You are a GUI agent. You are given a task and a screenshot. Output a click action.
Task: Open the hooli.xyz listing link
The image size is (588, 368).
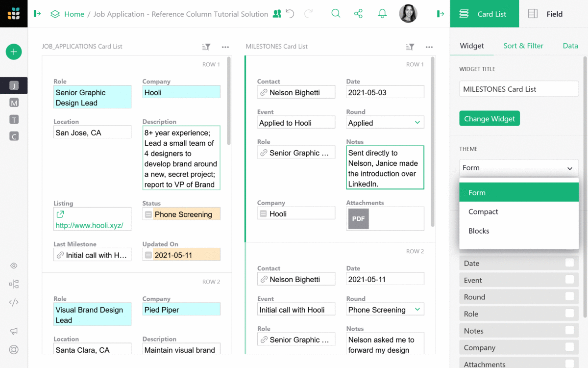click(x=89, y=226)
